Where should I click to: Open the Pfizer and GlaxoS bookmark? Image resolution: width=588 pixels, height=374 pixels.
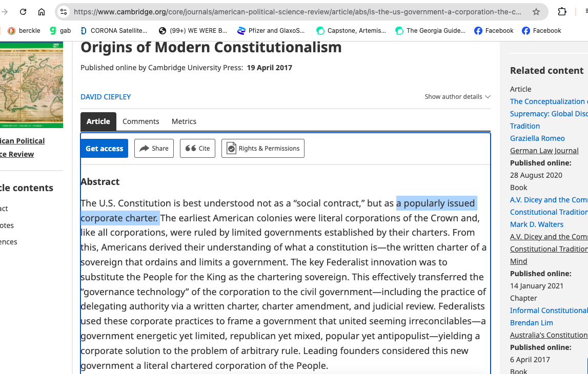[x=271, y=31]
